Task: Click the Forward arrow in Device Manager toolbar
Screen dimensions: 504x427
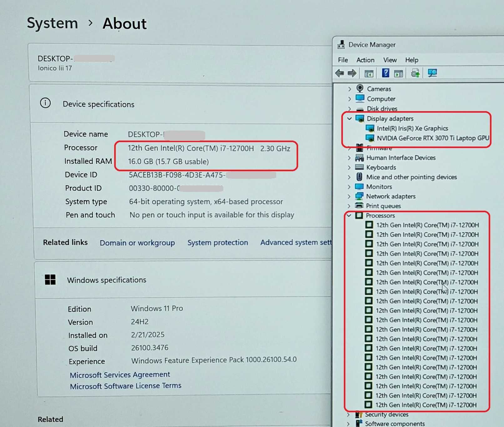Action: (x=352, y=73)
